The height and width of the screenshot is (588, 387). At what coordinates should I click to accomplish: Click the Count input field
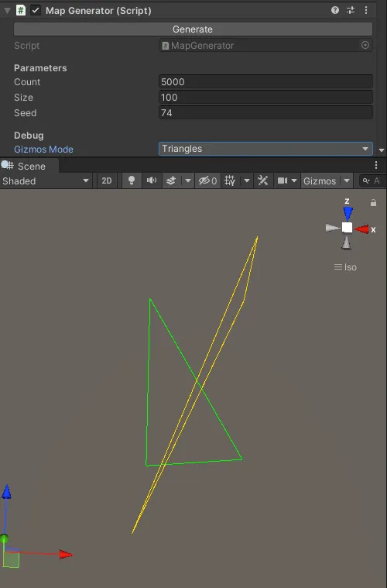click(x=265, y=82)
